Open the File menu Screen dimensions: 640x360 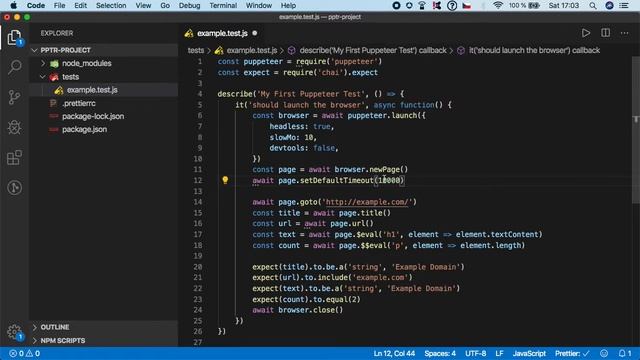click(x=60, y=6)
